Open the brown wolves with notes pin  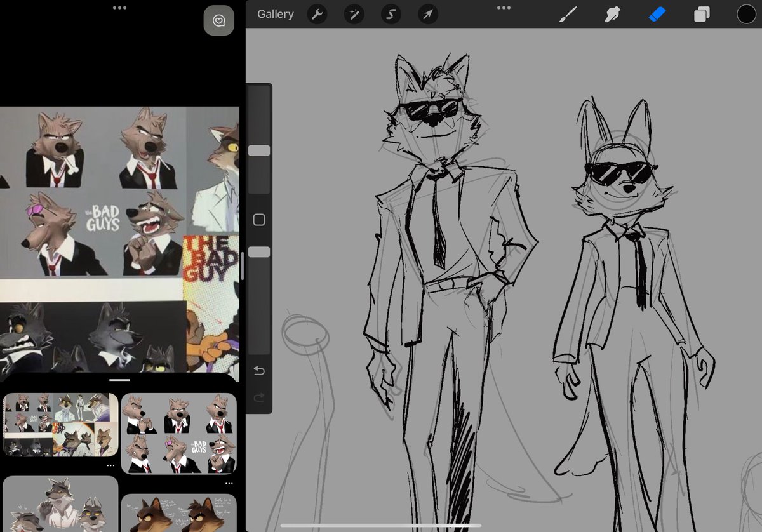(178, 513)
